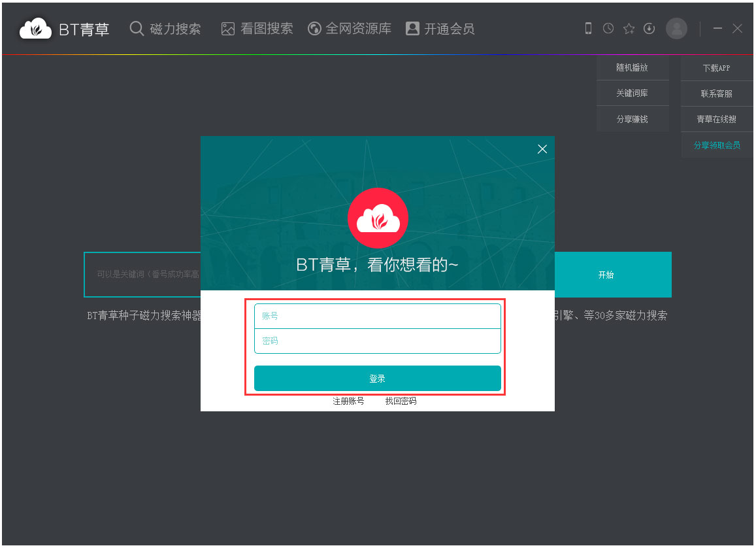This screenshot has width=756, height=548.
Task: Click the red cloud logo in dialog
Action: click(378, 218)
